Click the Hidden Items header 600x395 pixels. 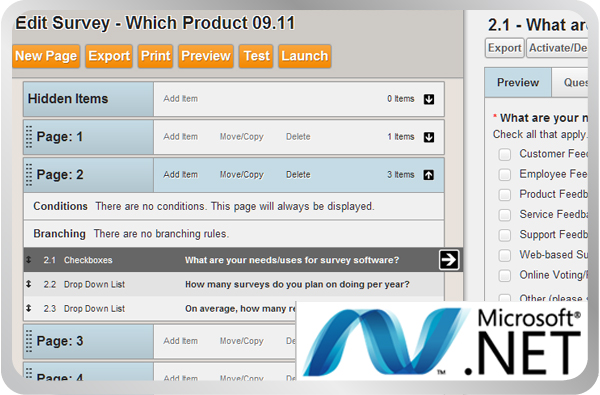88,99
